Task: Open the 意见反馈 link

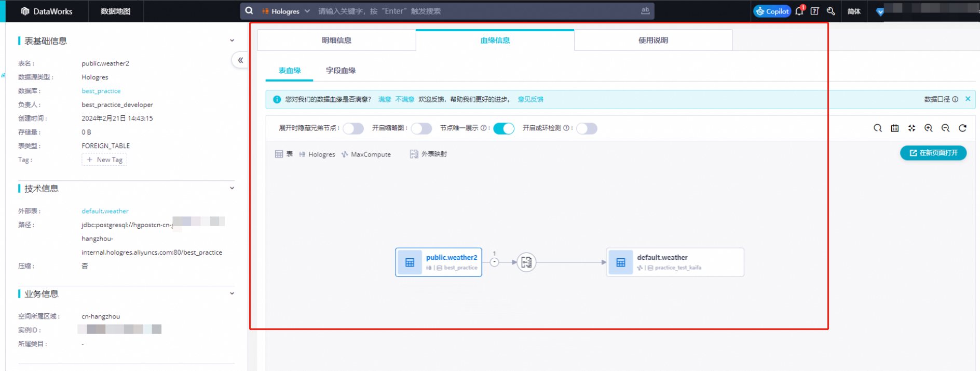Action: point(530,99)
